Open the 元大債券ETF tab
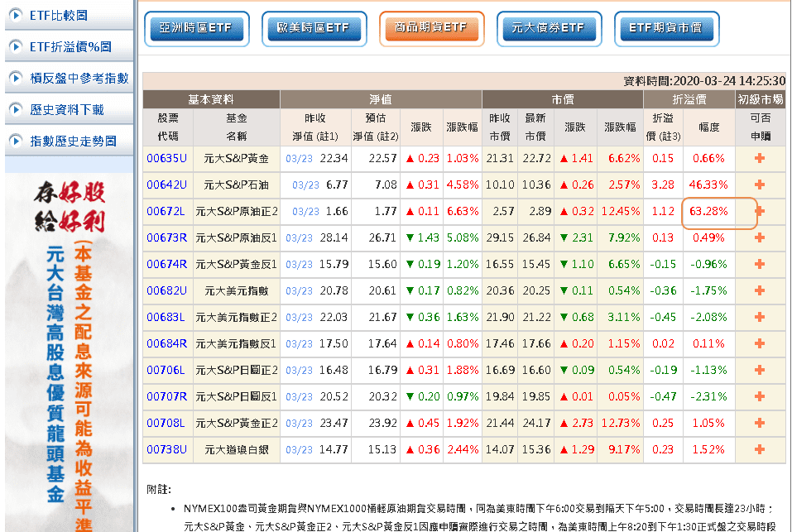The width and height of the screenshot is (792, 532). [548, 28]
